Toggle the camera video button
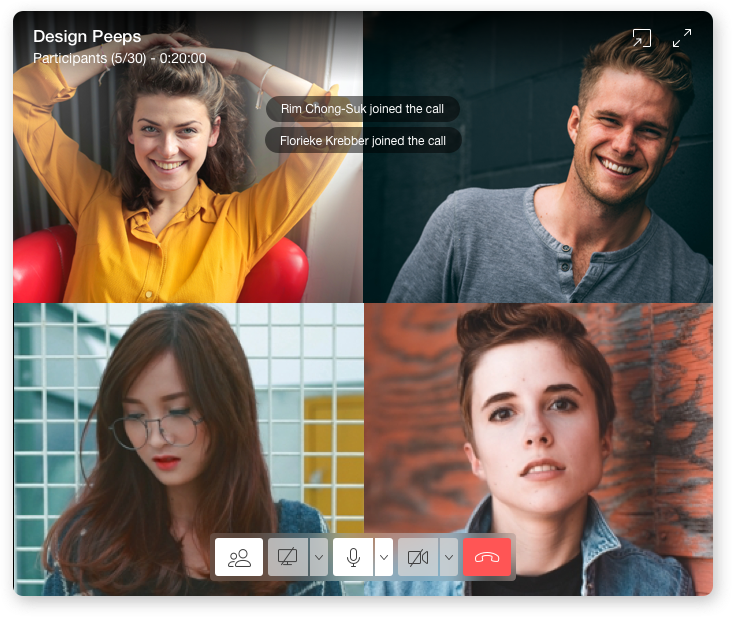This screenshot has width=732, height=617. pos(418,557)
